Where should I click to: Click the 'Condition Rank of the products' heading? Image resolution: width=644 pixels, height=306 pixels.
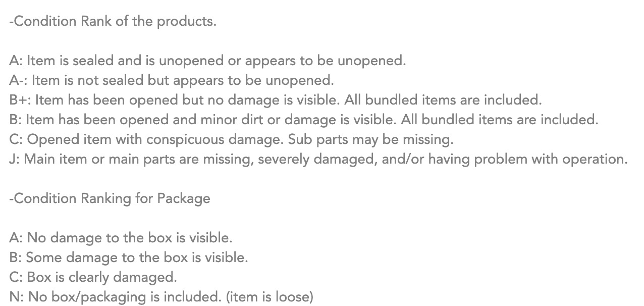113,22
